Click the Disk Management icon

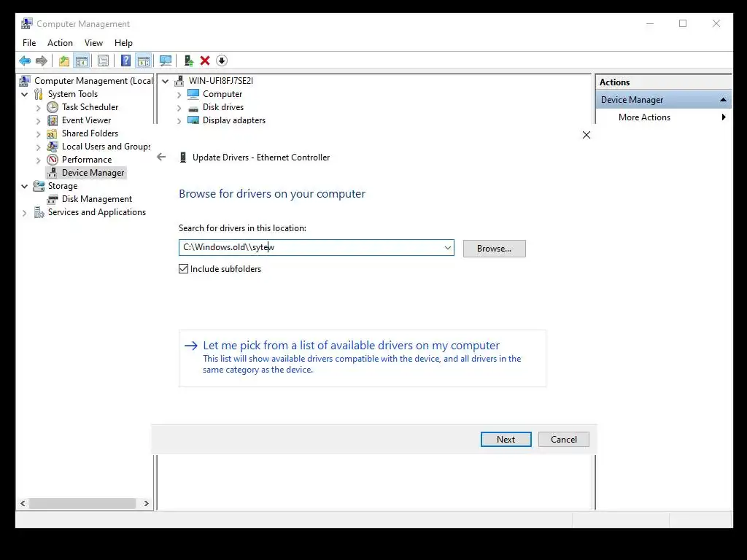click(53, 199)
